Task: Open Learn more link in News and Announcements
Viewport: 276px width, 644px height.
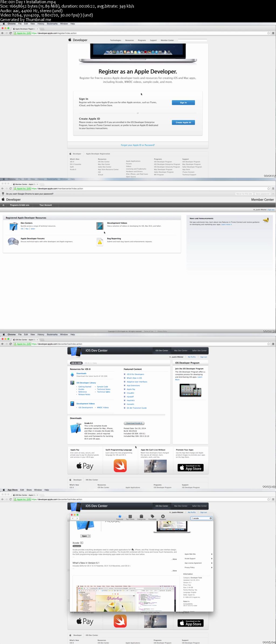Action: [x=226, y=224]
